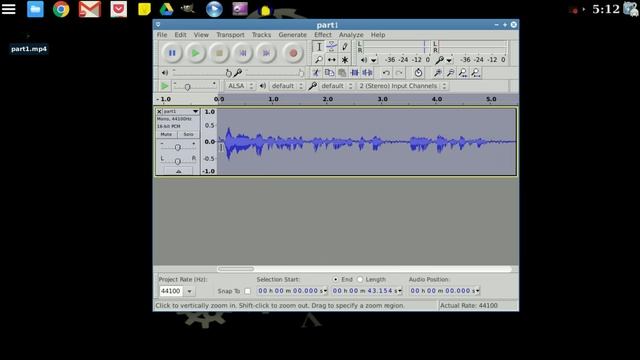640x360 pixels.
Task: Open Sync-Lock clock icon
Action: (418, 73)
